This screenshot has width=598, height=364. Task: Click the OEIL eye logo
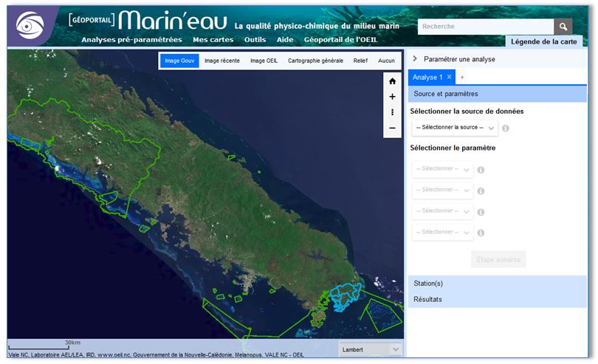29,26
